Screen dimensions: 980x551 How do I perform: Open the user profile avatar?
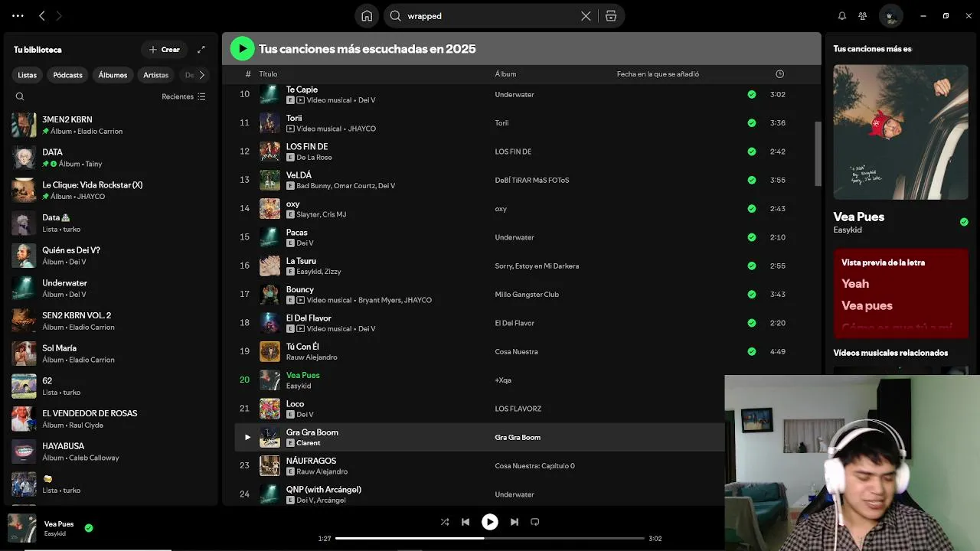(890, 15)
